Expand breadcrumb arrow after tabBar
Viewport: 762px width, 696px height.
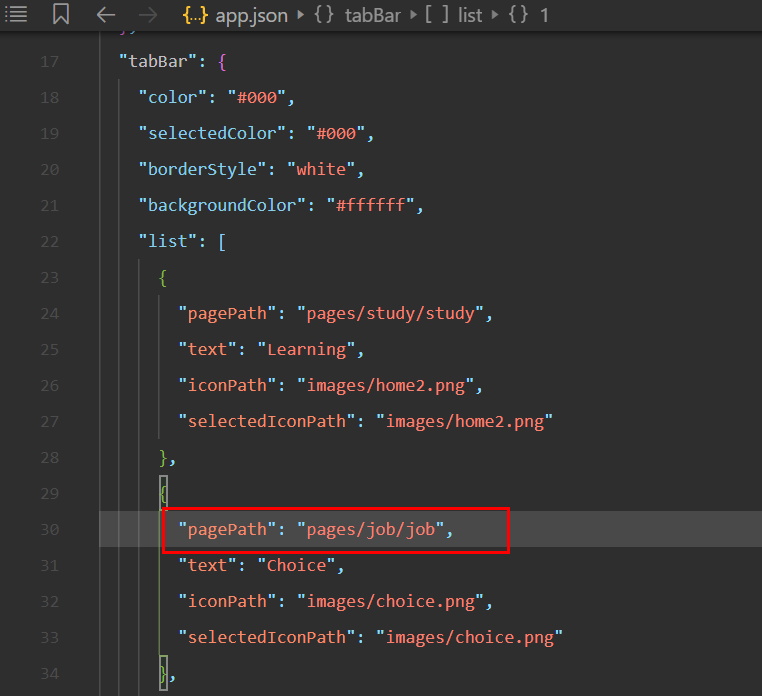click(x=413, y=15)
